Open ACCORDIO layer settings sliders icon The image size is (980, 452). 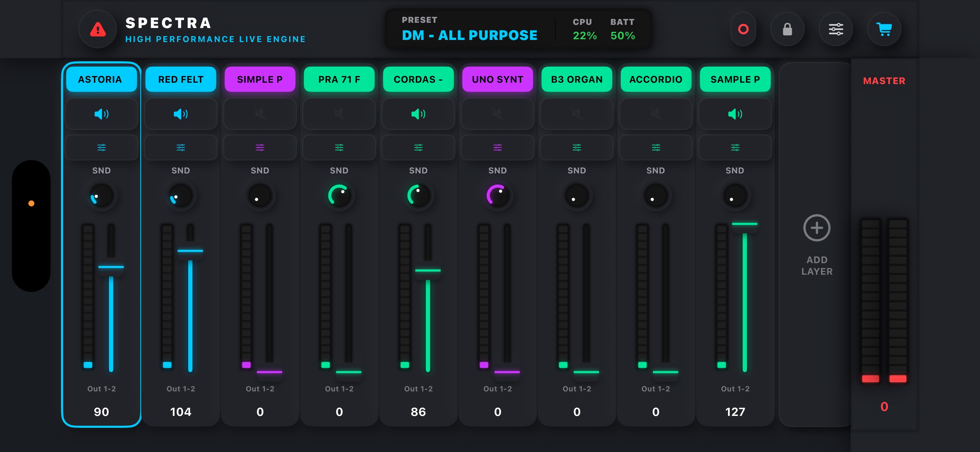point(656,148)
